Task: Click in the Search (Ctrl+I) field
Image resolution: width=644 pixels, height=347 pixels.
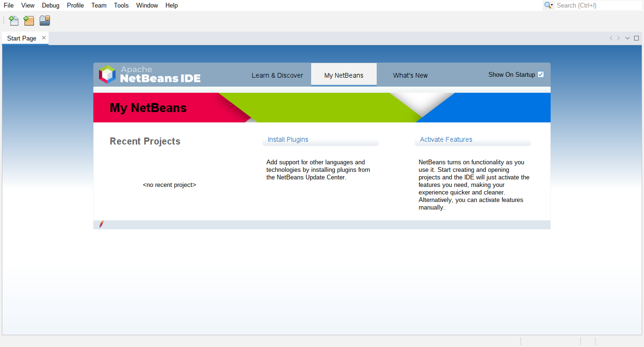Action: (x=598, y=5)
